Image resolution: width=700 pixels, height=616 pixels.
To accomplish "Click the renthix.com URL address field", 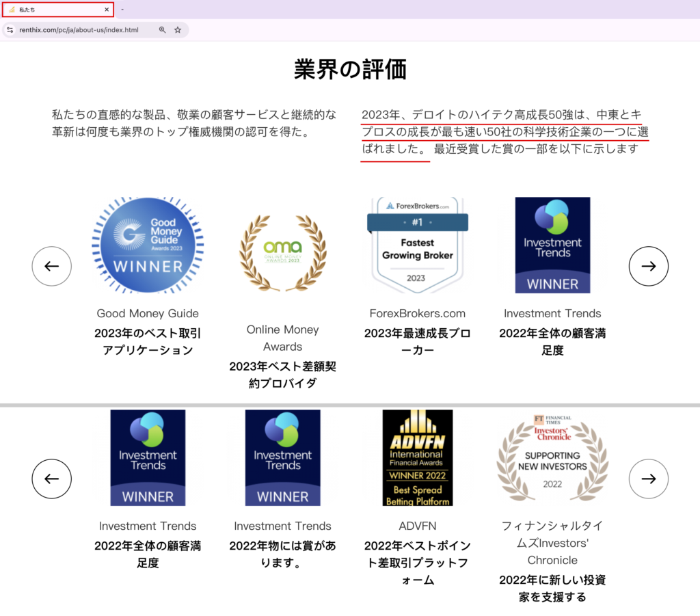I will tap(79, 30).
